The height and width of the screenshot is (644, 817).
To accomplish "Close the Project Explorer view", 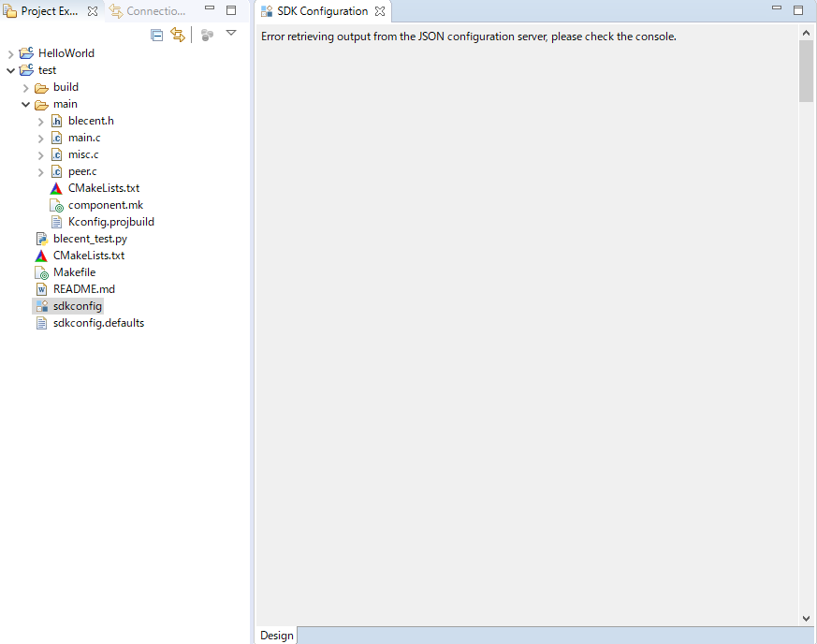I will (x=93, y=11).
